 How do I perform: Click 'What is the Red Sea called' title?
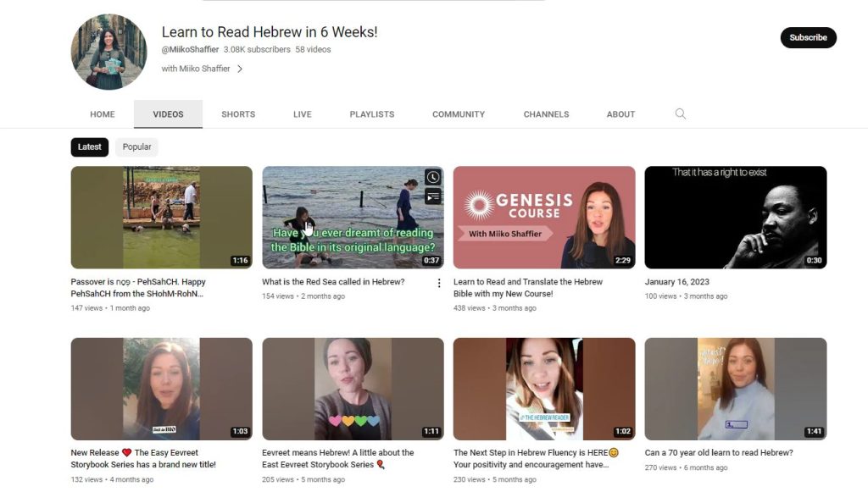333,282
